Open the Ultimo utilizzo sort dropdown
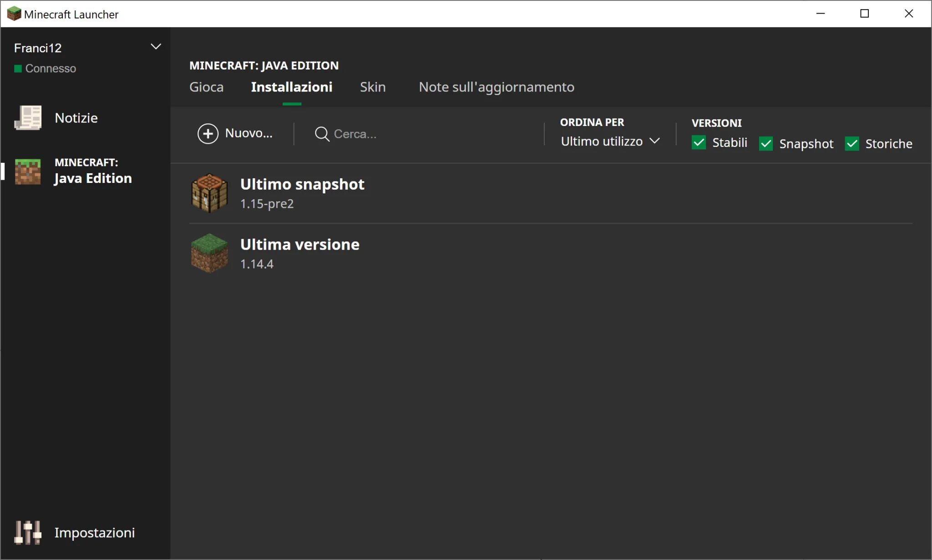This screenshot has width=932, height=560. 610,141
